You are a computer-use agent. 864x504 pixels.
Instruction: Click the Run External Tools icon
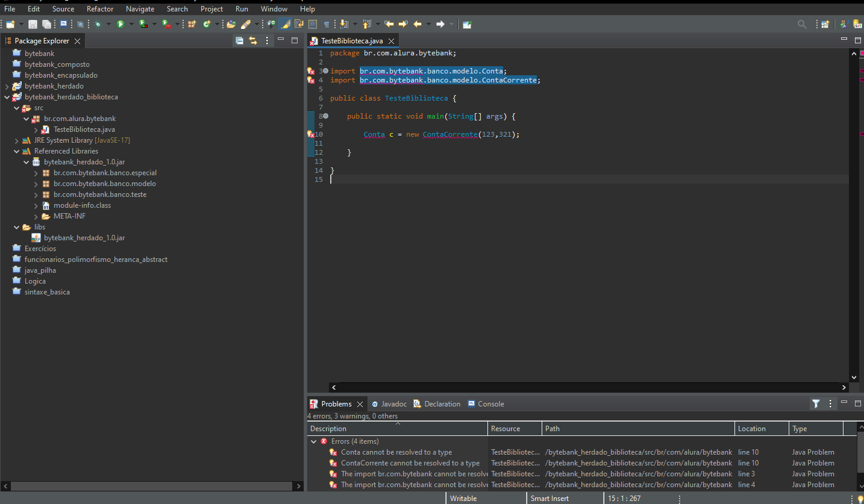[166, 24]
